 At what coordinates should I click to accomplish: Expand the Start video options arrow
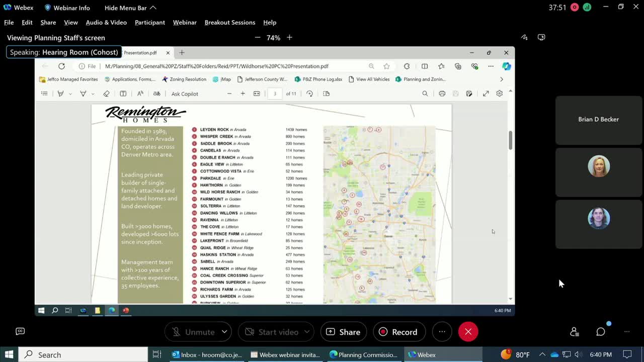[306, 332]
